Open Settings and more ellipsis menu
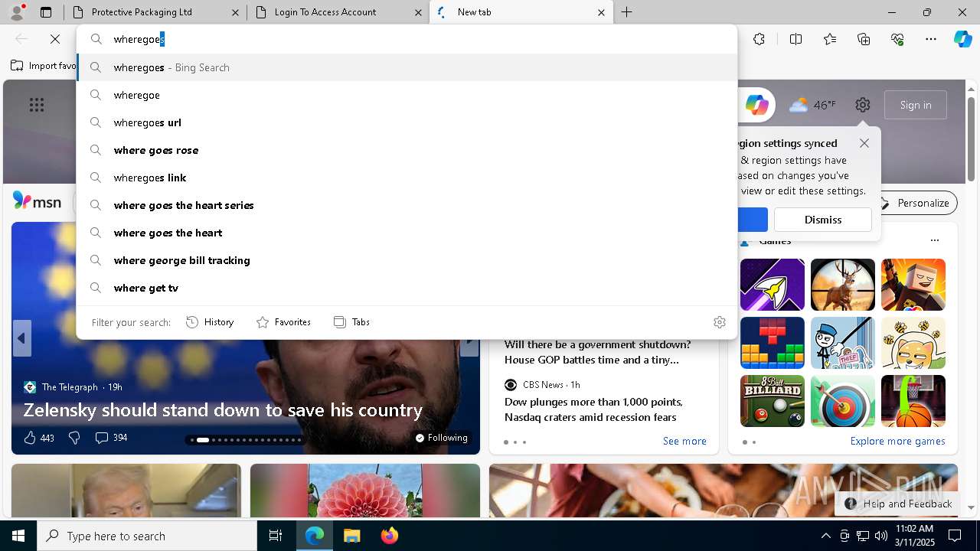Image resolution: width=980 pixels, height=551 pixels. pos(931,39)
